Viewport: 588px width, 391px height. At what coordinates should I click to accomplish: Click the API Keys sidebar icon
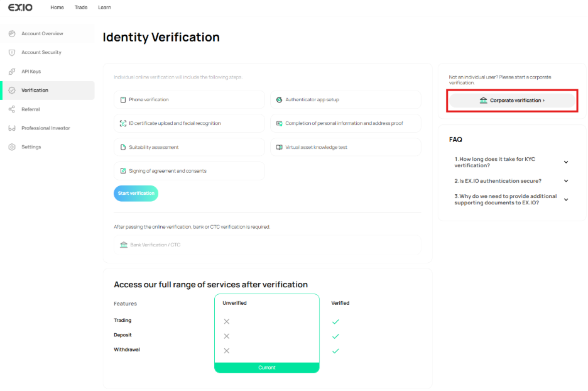12,72
